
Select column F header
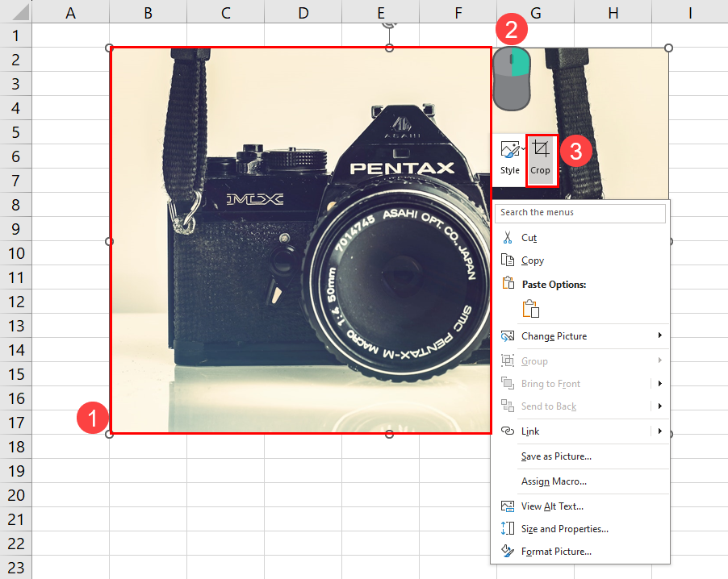click(x=458, y=13)
